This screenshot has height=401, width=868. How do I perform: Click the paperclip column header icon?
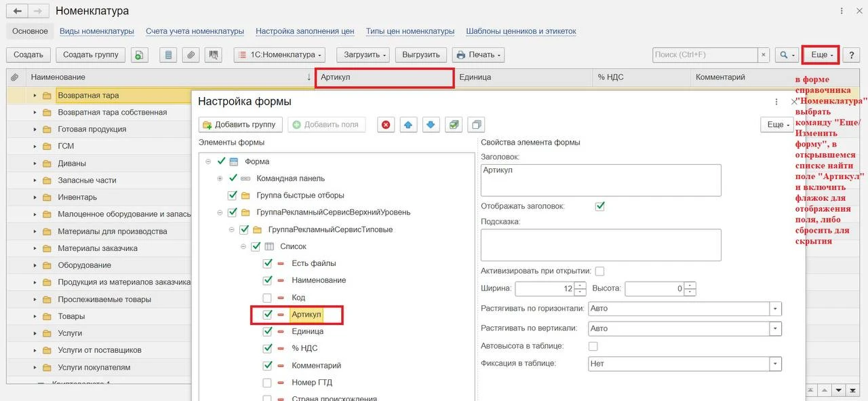click(15, 77)
